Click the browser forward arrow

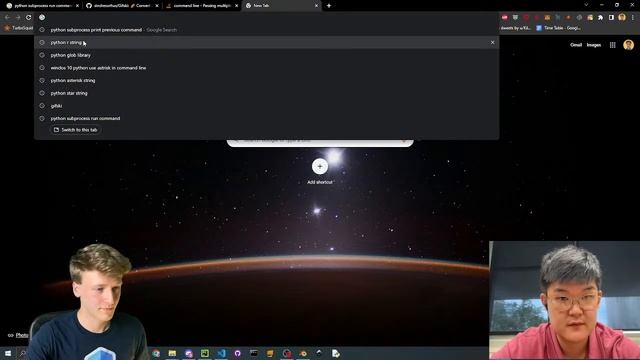pos(18,18)
